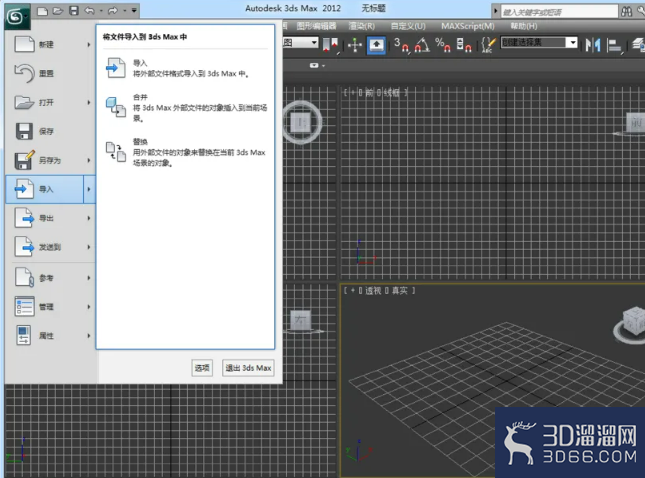Open the 帮助(H) menu

pos(524,26)
